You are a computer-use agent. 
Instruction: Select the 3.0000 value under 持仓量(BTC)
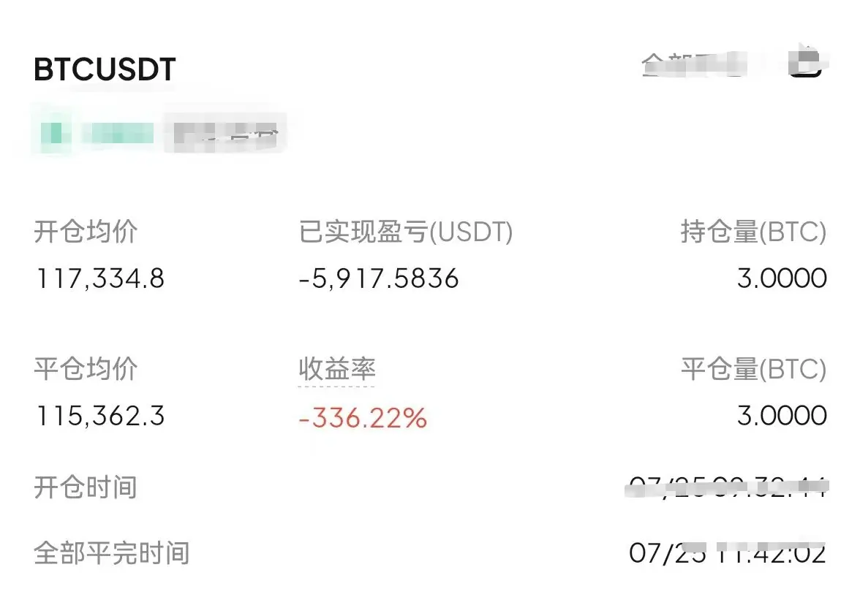click(782, 278)
